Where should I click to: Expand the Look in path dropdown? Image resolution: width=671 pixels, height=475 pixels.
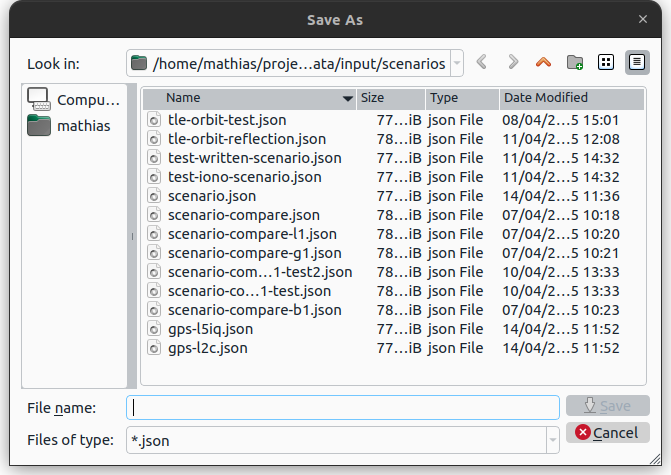point(457,63)
